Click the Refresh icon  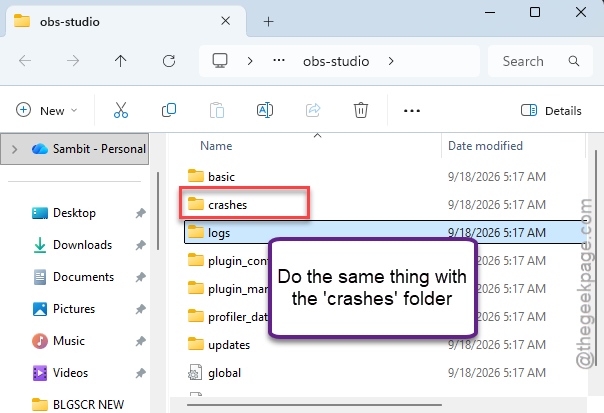(x=169, y=61)
